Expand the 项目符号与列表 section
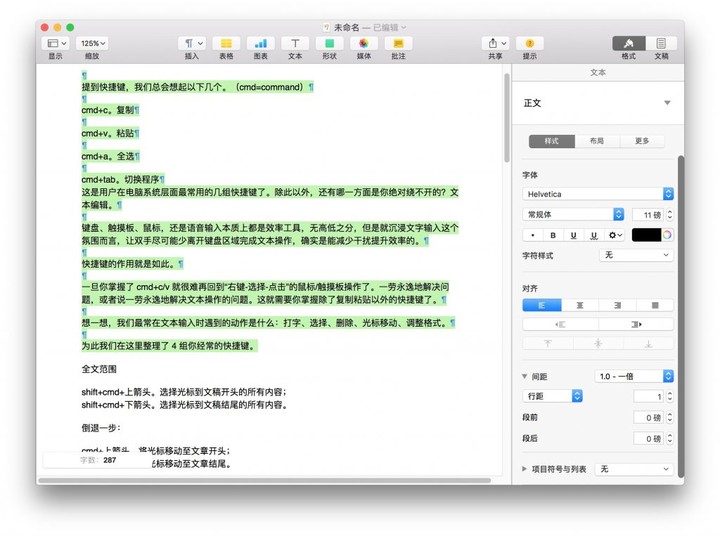 (524, 469)
